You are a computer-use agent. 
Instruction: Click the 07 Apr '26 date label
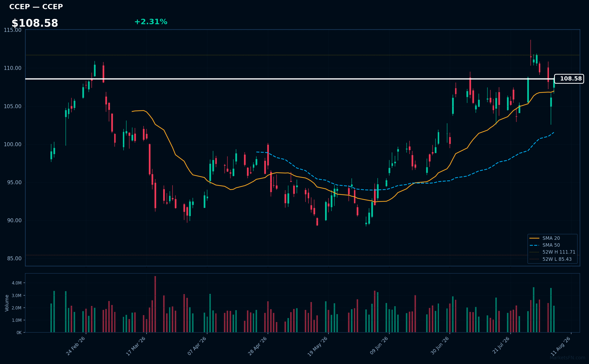pos(197,346)
